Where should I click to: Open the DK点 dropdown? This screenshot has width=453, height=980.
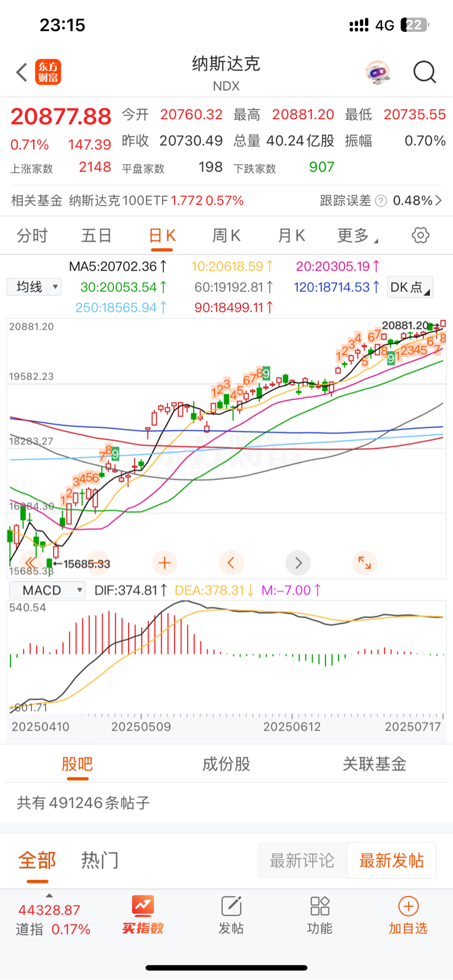click(x=411, y=287)
